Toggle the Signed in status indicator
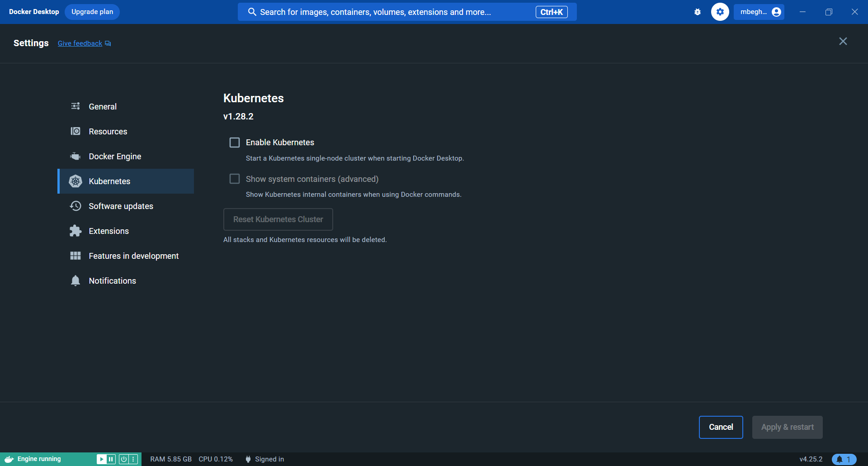The width and height of the screenshot is (868, 466). pos(265,459)
